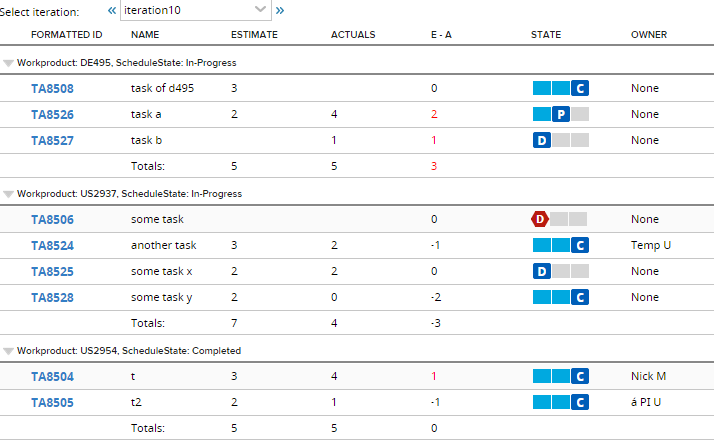Sort by NAME column header
This screenshot has height=444, width=714.
click(x=145, y=35)
